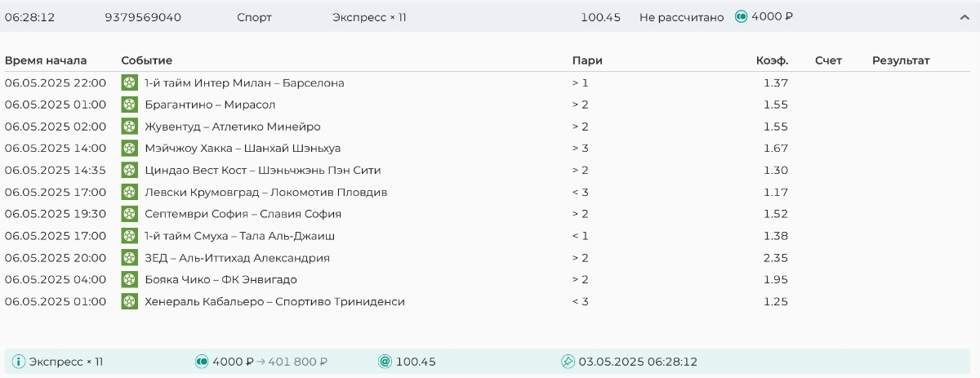980x378 pixels.
Task: Collapse the bet details chevron
Action: (964, 17)
